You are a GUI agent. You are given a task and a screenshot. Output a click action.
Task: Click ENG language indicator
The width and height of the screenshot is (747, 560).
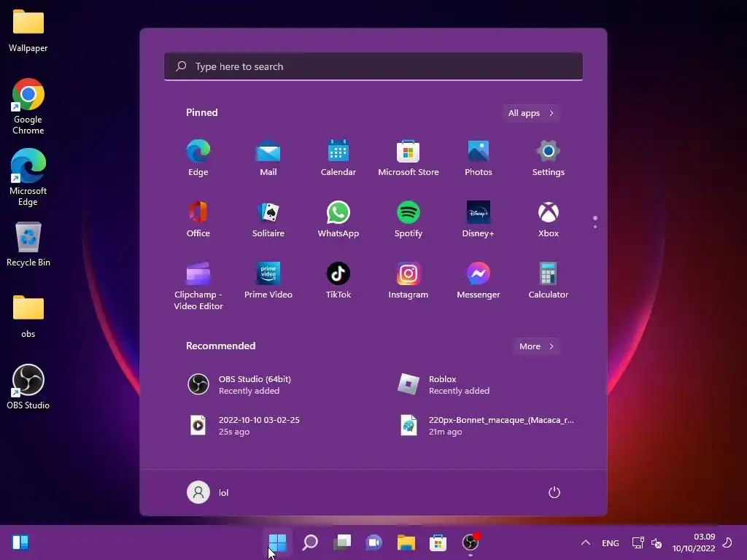click(x=611, y=542)
